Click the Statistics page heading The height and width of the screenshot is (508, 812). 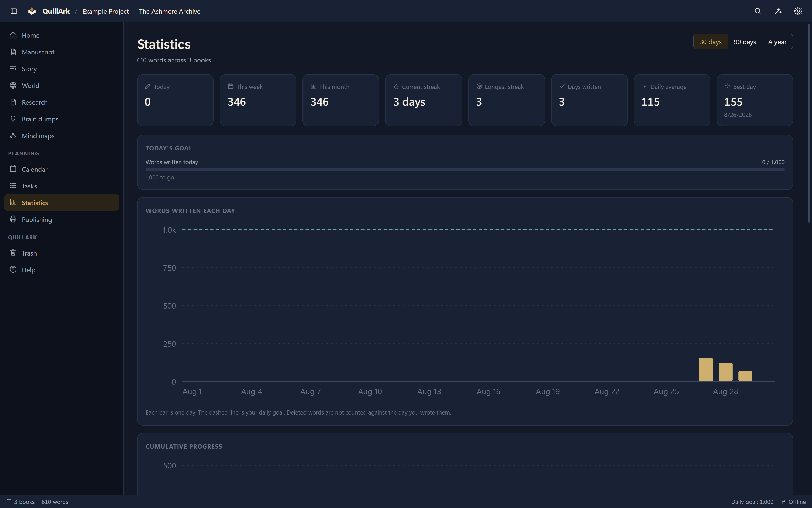[x=164, y=44]
